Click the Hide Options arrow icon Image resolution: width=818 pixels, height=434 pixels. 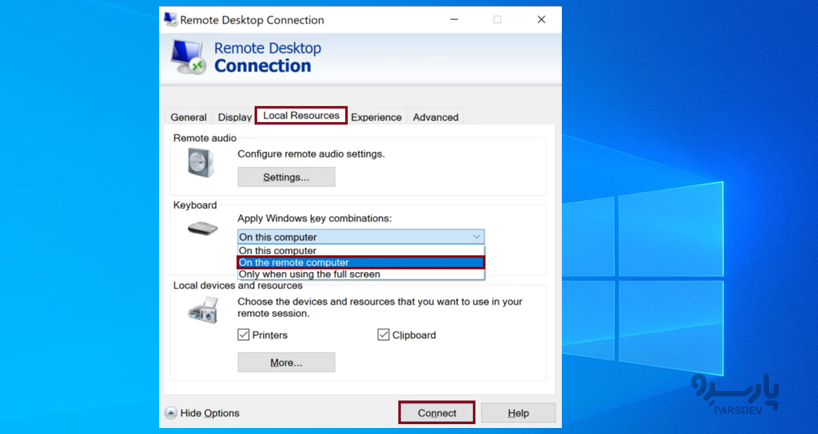click(171, 413)
